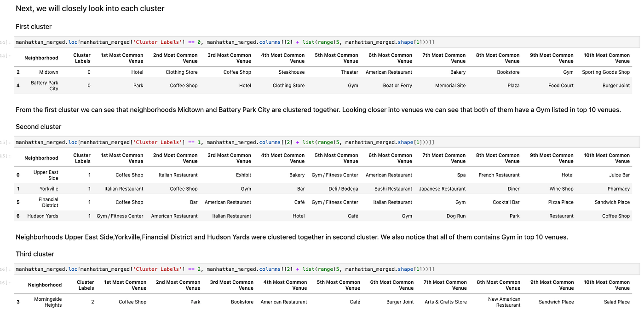
Task: Click Sandwich Place in Morningside Heights row
Action: (556, 302)
